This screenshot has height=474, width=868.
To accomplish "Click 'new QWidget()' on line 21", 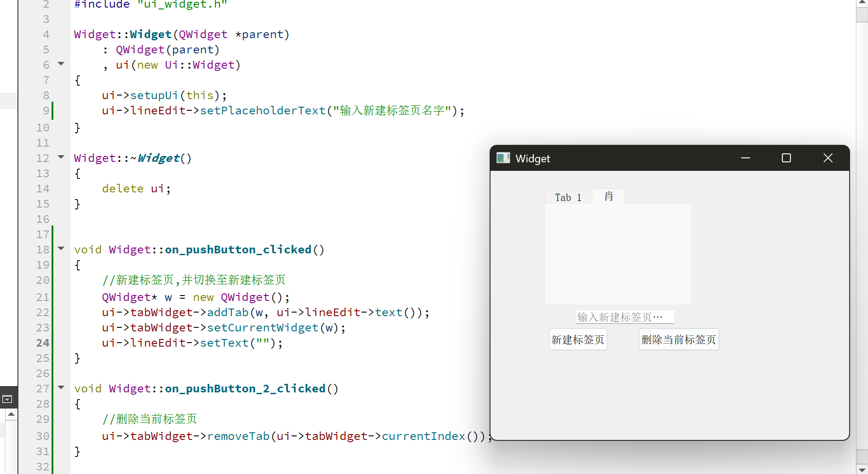I will click(x=238, y=297).
